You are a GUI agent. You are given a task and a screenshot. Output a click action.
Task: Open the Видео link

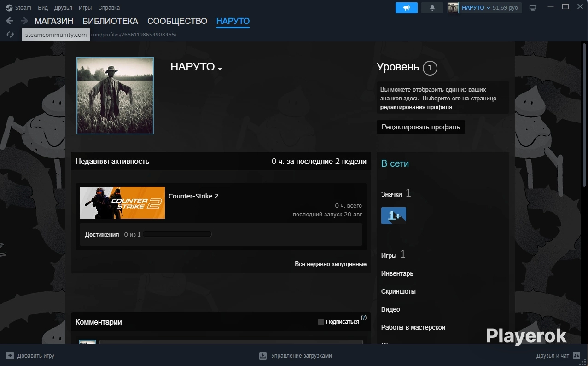390,309
